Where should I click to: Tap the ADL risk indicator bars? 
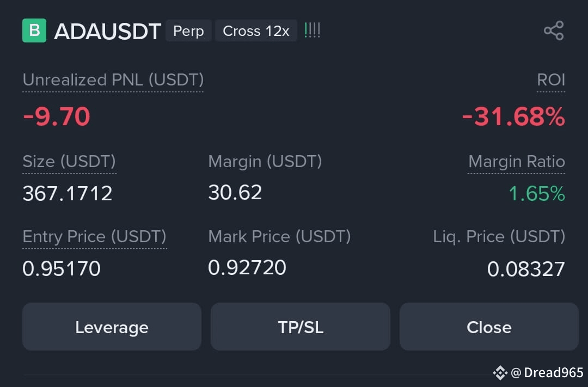coord(313,30)
